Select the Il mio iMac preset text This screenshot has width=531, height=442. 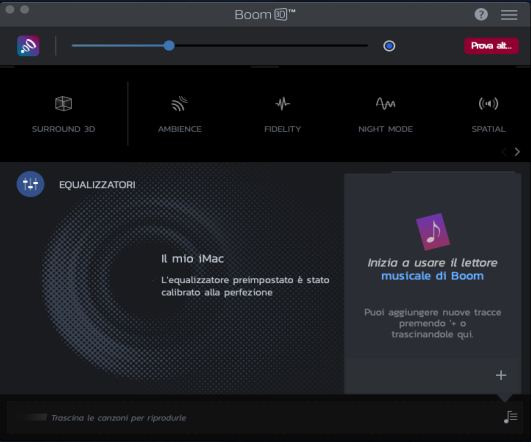(192, 259)
